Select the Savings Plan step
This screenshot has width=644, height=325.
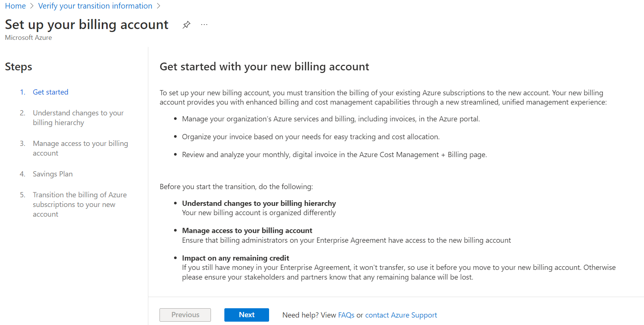tap(53, 174)
